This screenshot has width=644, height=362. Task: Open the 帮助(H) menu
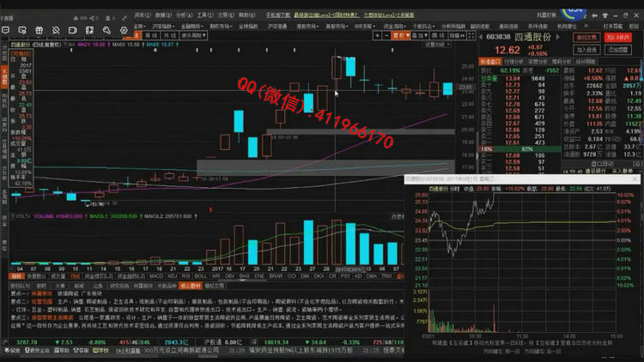tap(246, 15)
